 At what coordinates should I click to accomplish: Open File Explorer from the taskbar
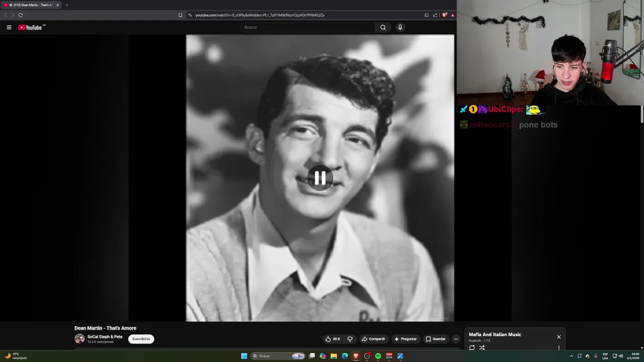click(334, 356)
